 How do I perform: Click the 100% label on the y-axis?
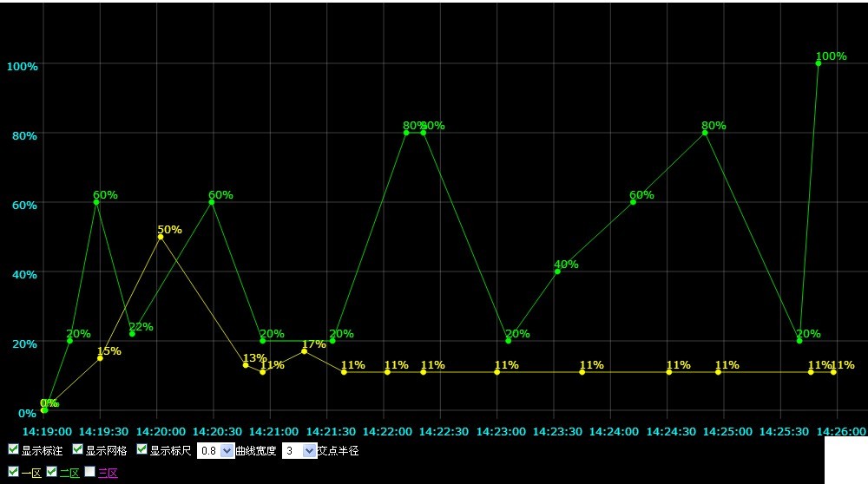(23, 67)
